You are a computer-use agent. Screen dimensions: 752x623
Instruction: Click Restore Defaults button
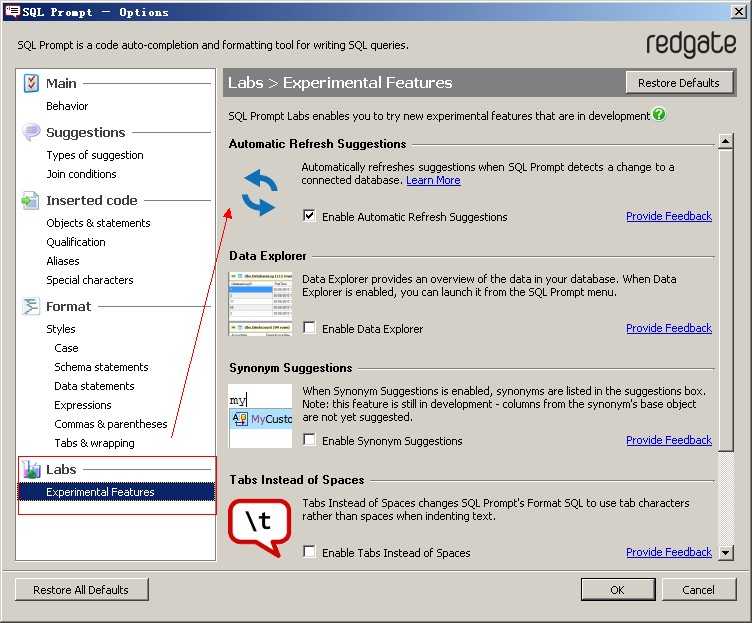679,83
